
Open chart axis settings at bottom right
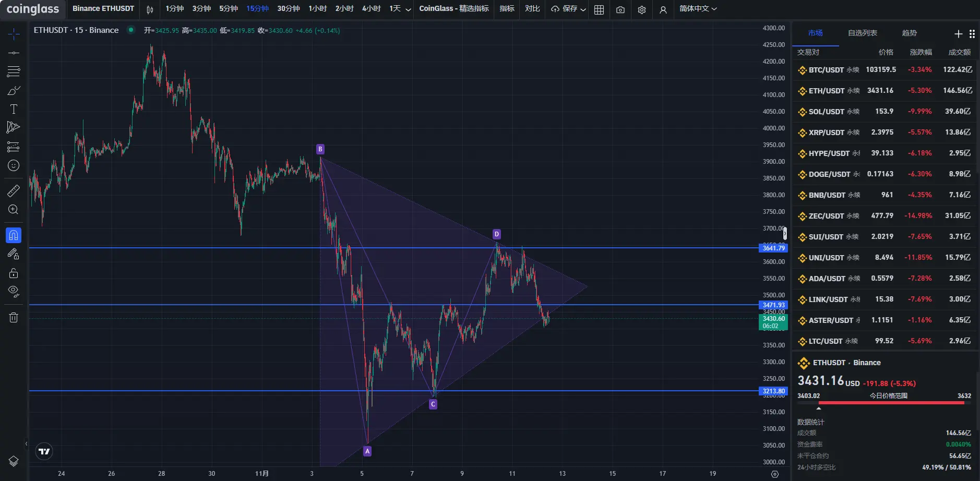click(x=775, y=474)
